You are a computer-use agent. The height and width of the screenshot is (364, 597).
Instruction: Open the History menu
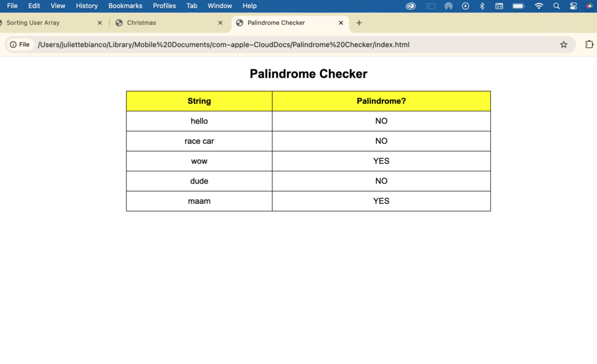pos(87,6)
